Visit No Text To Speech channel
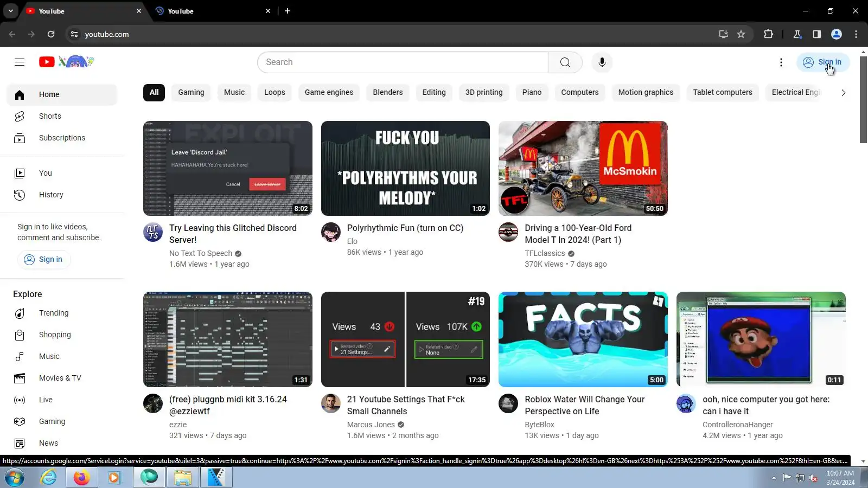868x488 pixels. [x=201, y=253]
